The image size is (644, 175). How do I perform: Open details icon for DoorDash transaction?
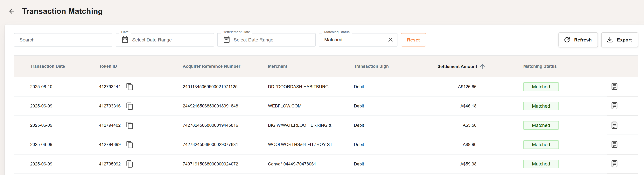click(614, 87)
